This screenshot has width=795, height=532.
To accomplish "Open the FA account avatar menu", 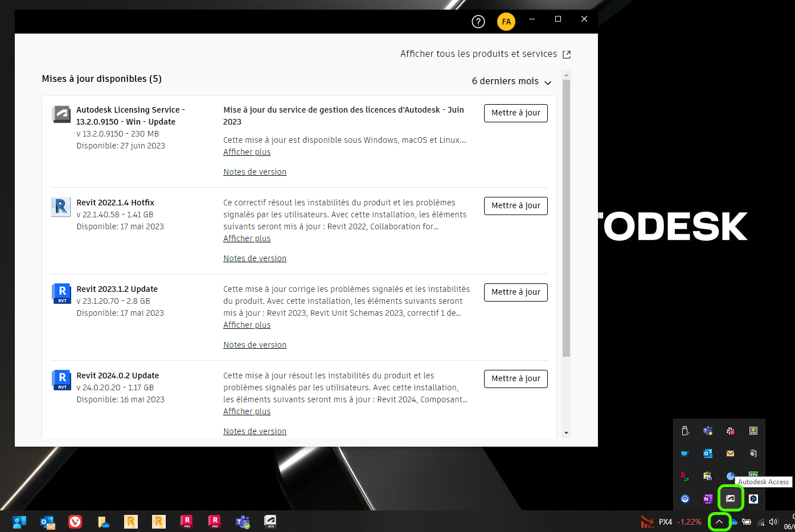I will (506, 22).
